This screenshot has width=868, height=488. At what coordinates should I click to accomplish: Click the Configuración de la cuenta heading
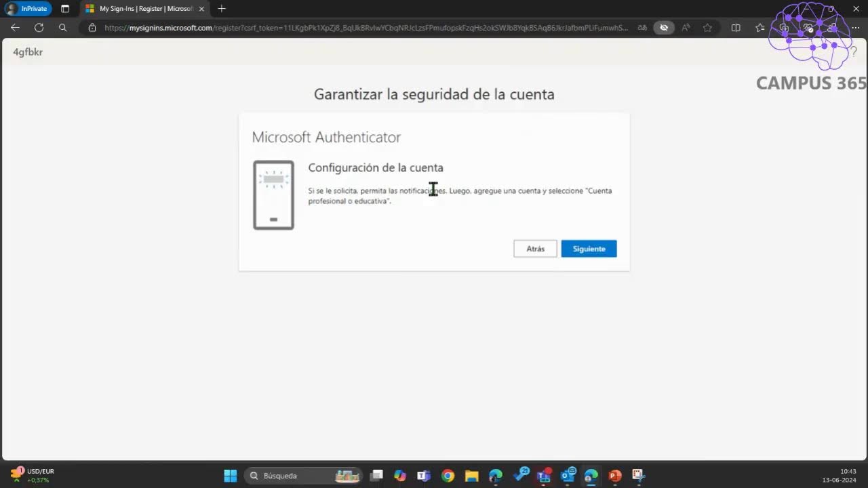pyautogui.click(x=376, y=167)
